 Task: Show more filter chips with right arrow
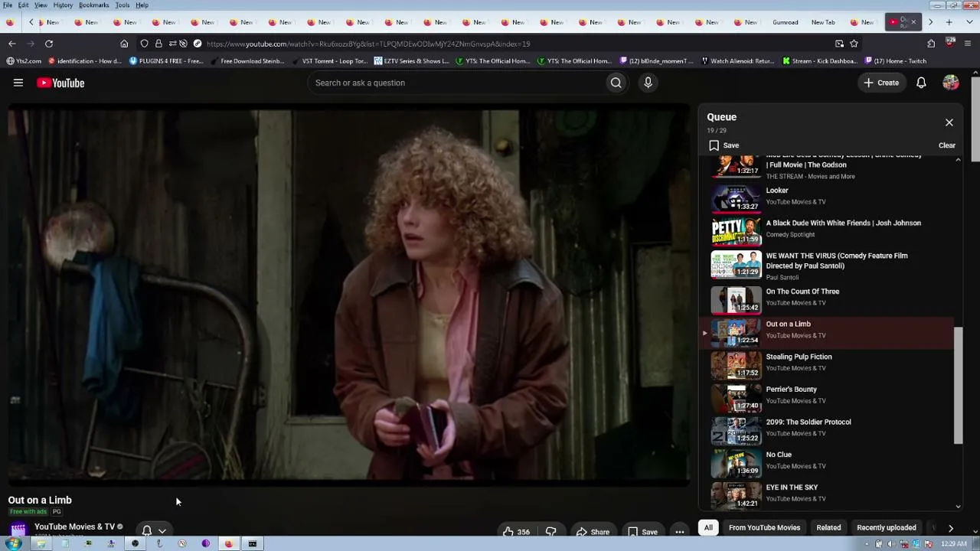click(951, 528)
